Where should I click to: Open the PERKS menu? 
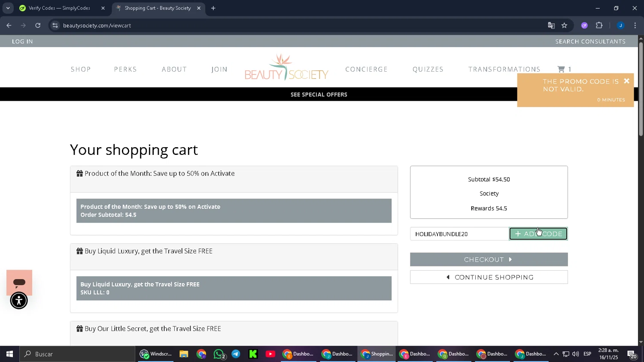(125, 69)
